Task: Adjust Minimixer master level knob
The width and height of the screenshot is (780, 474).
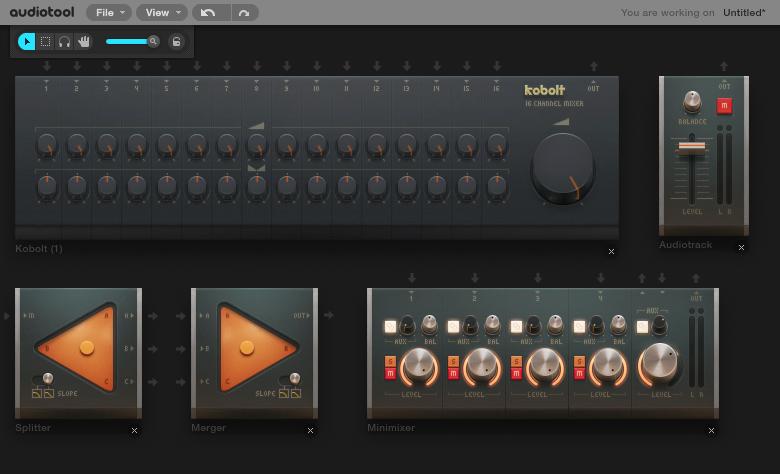Action: [x=659, y=363]
